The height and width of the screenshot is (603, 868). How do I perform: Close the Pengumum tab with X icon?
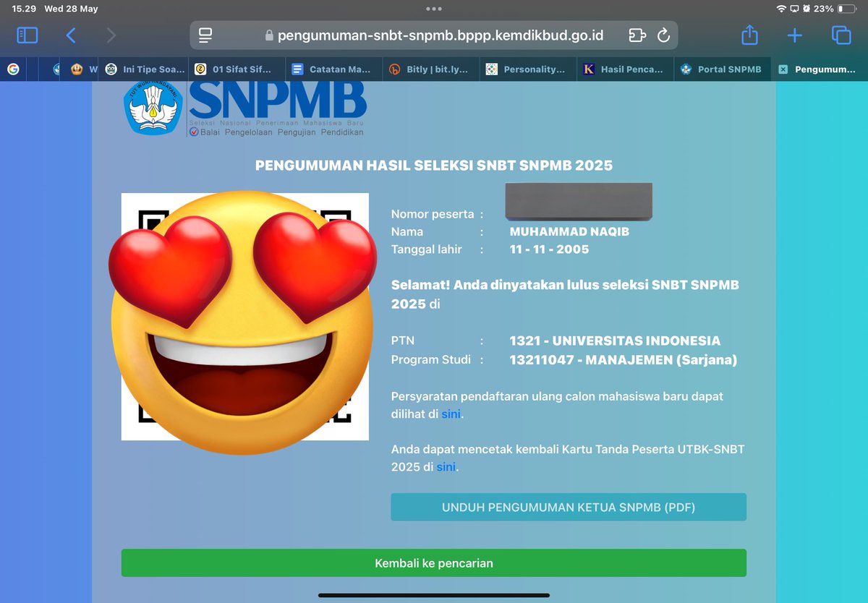pos(783,69)
